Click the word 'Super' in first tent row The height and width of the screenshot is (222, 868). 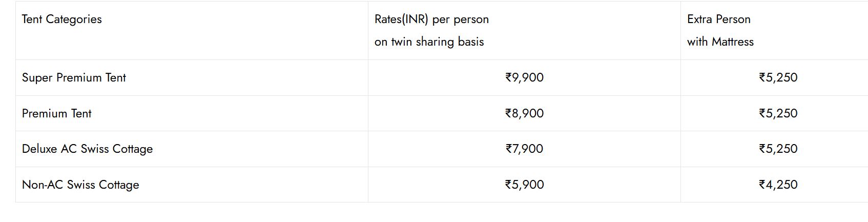click(37, 78)
